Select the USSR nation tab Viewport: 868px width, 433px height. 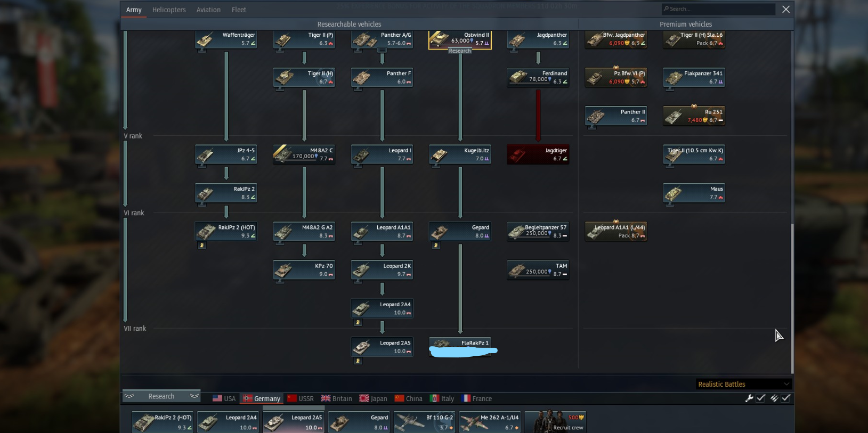[301, 398]
